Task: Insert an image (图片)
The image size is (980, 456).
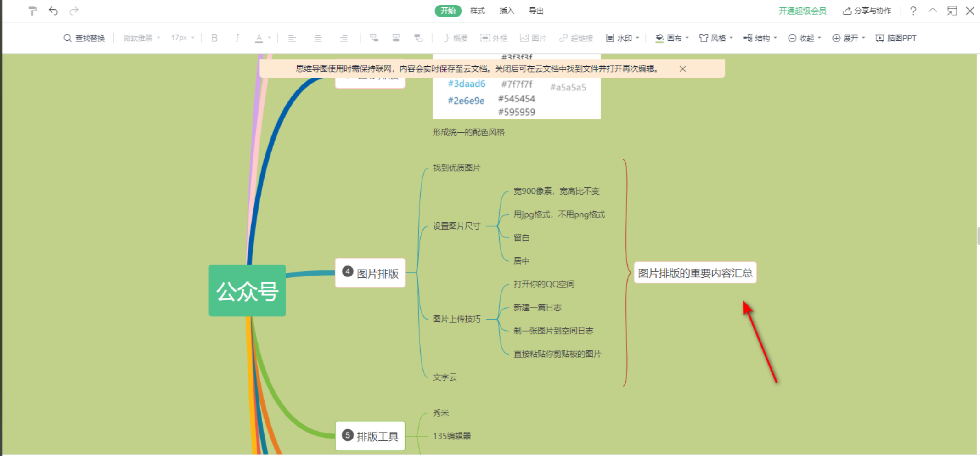Action: click(533, 38)
